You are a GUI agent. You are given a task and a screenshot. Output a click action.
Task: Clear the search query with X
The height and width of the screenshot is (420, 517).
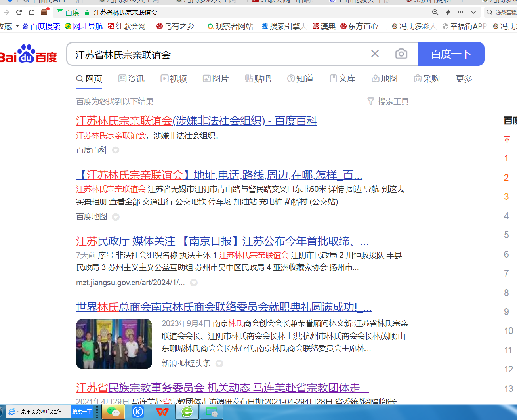[x=375, y=53]
